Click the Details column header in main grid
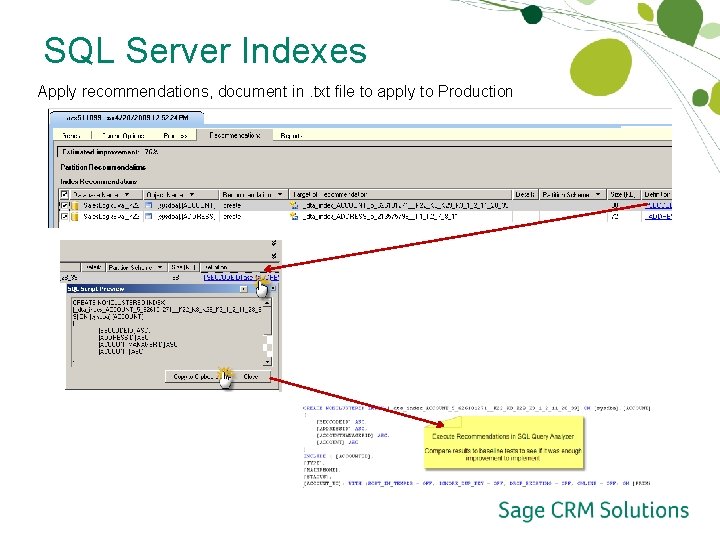This screenshot has width=720, height=540. pyautogui.click(x=525, y=195)
